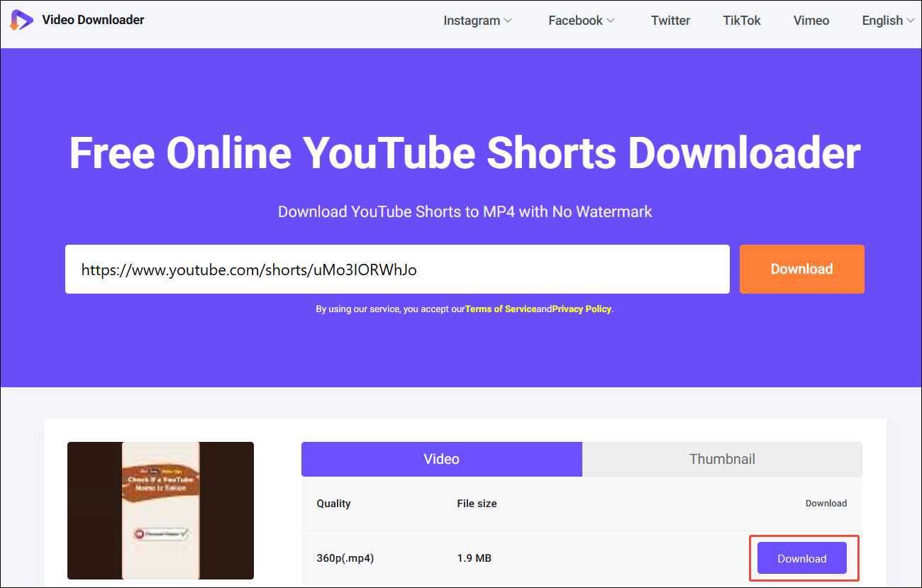Select the Video tab
This screenshot has height=588, width=922.
[442, 459]
